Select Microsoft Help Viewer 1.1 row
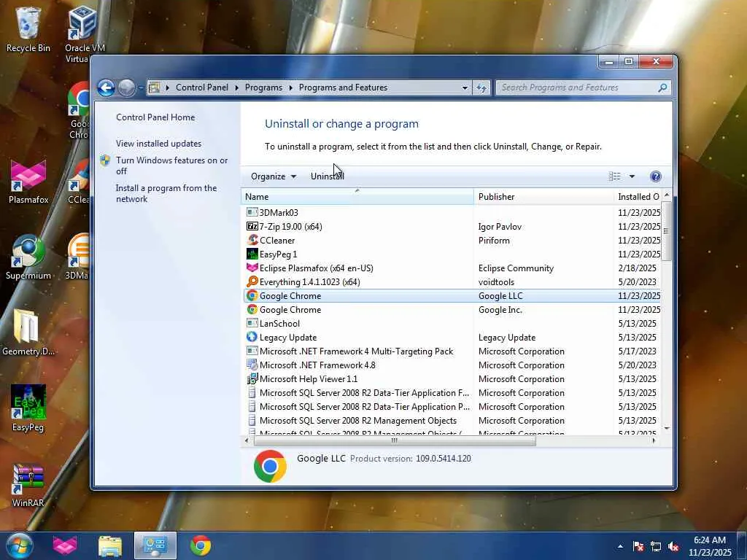The width and height of the screenshot is (747, 560). point(452,378)
